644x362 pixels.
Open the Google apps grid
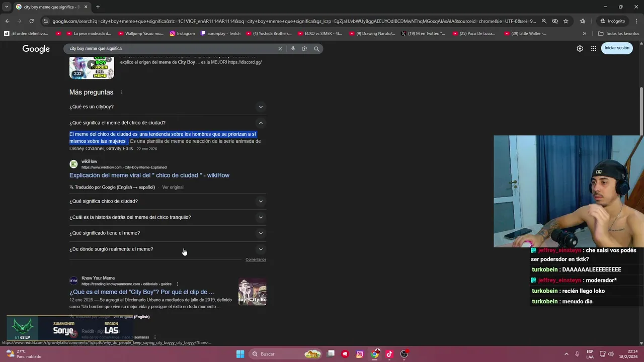click(x=594, y=48)
